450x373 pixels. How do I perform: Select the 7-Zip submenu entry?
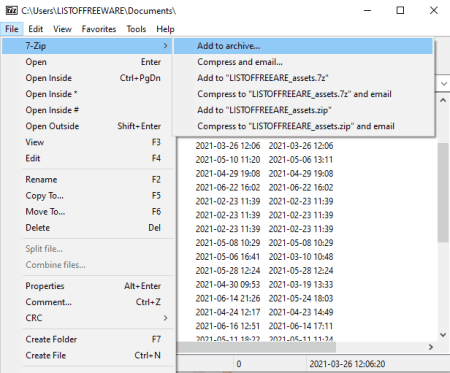87,46
